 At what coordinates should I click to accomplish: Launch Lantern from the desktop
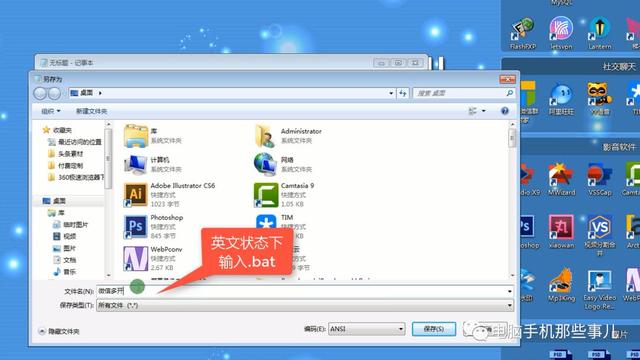pos(600,33)
